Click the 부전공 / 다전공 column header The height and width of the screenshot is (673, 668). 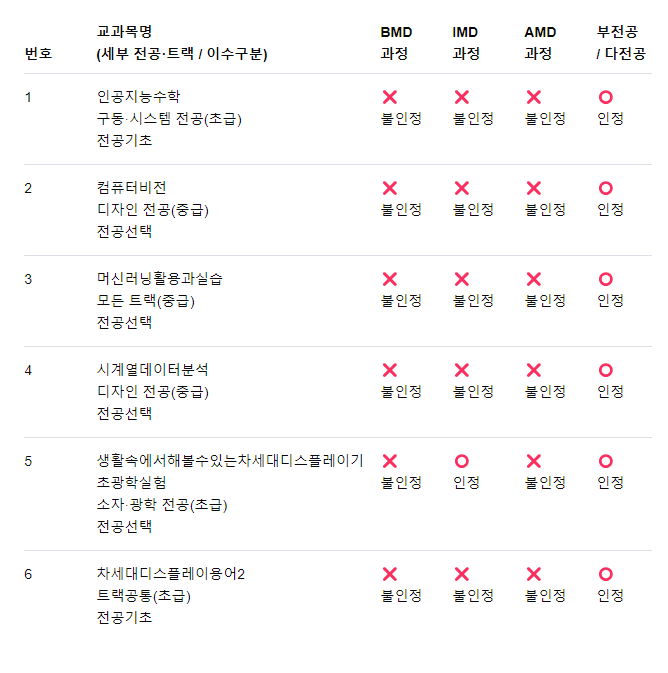pos(621,43)
